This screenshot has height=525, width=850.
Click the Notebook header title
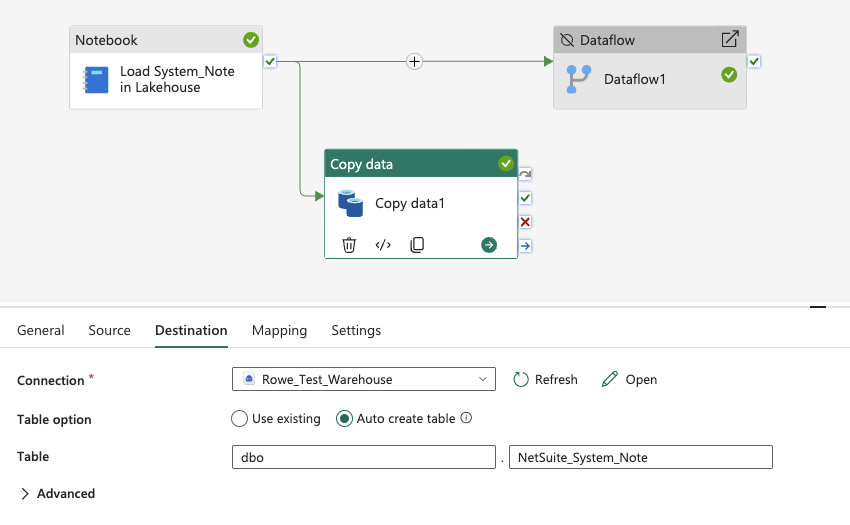click(x=106, y=40)
